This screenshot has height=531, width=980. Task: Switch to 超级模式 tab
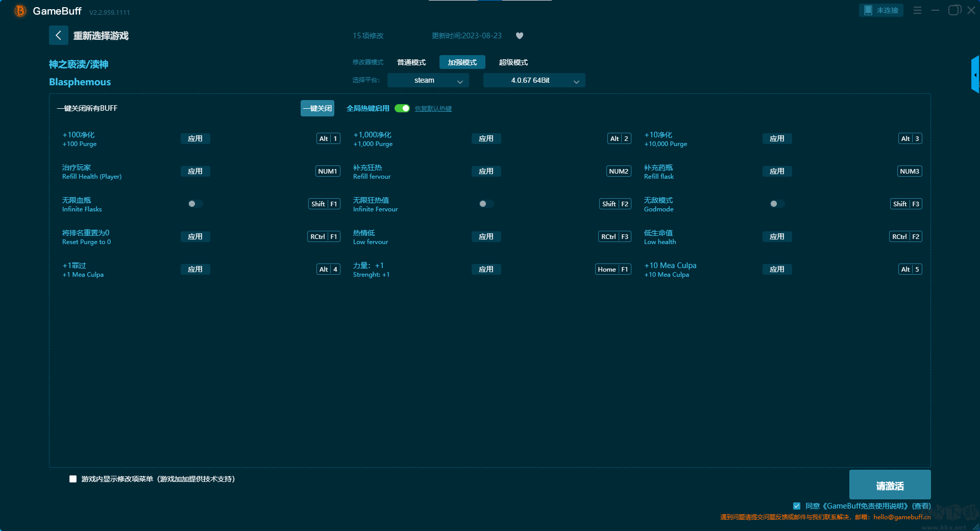pyautogui.click(x=513, y=62)
